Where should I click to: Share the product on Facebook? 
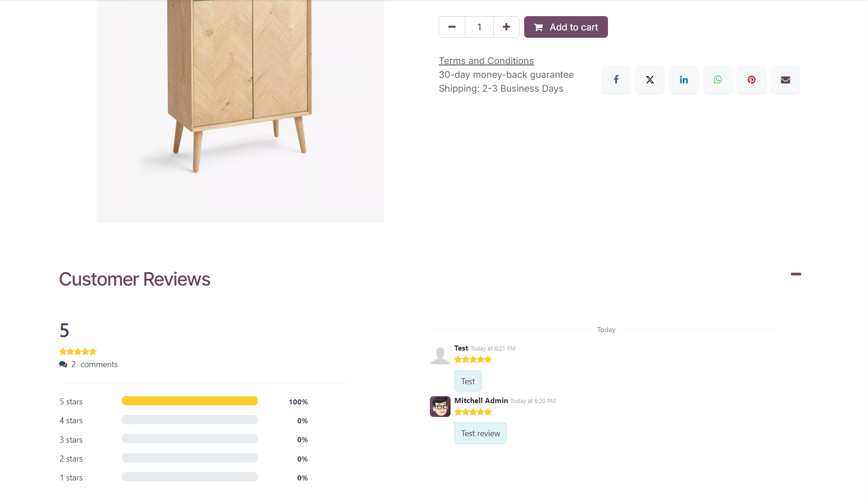tap(616, 79)
